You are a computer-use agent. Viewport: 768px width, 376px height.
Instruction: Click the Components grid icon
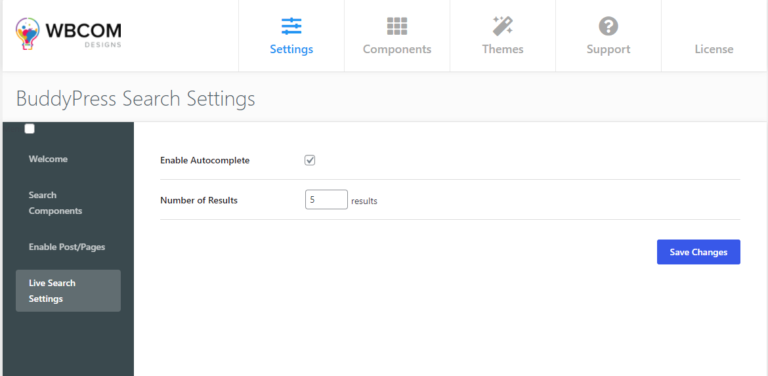tap(397, 26)
